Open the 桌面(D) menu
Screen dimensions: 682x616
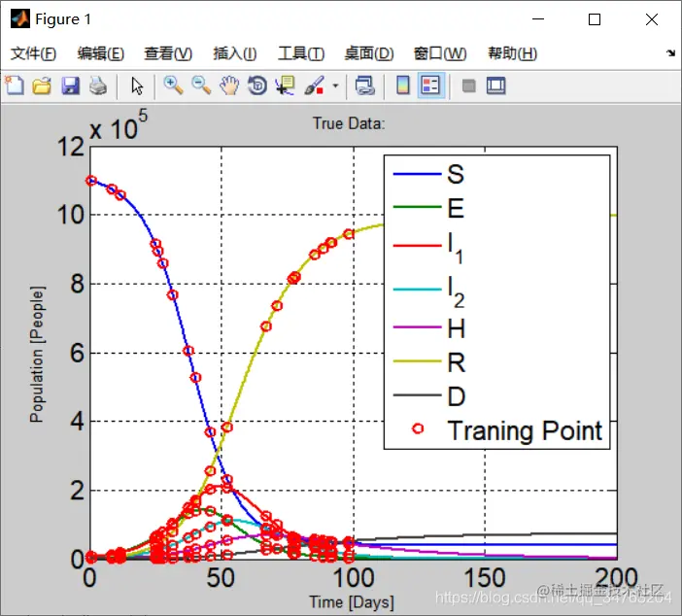pos(369,53)
